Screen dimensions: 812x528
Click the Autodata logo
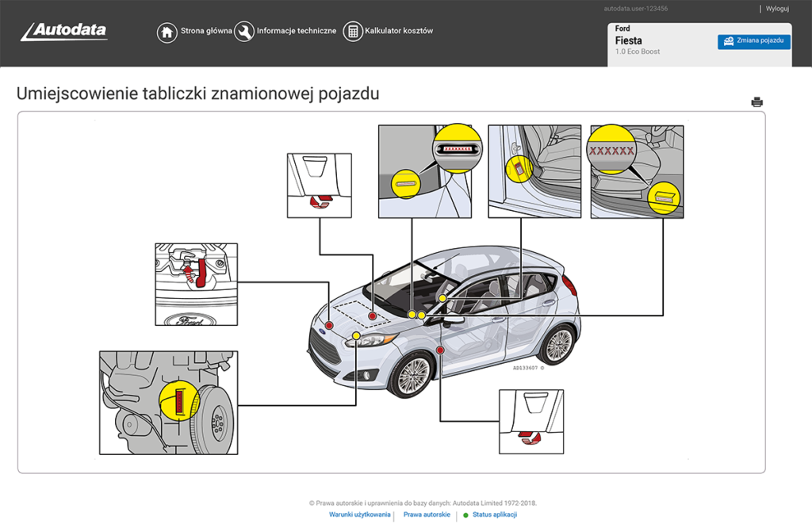coord(64,32)
